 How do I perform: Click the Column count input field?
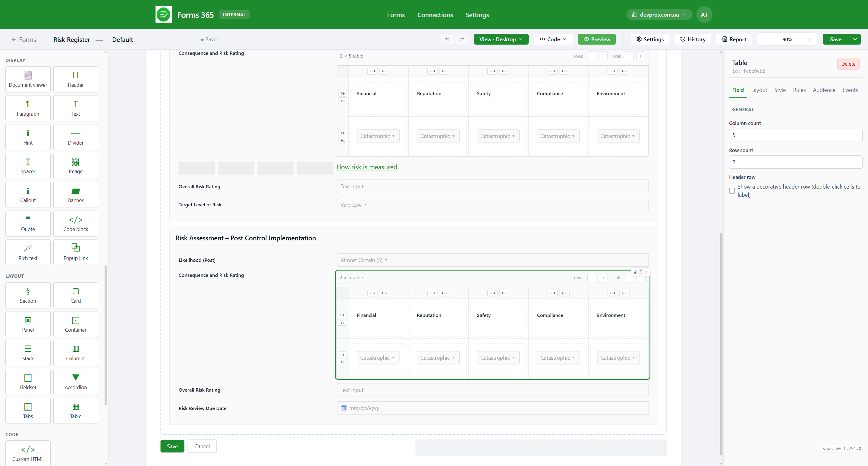[x=795, y=135]
